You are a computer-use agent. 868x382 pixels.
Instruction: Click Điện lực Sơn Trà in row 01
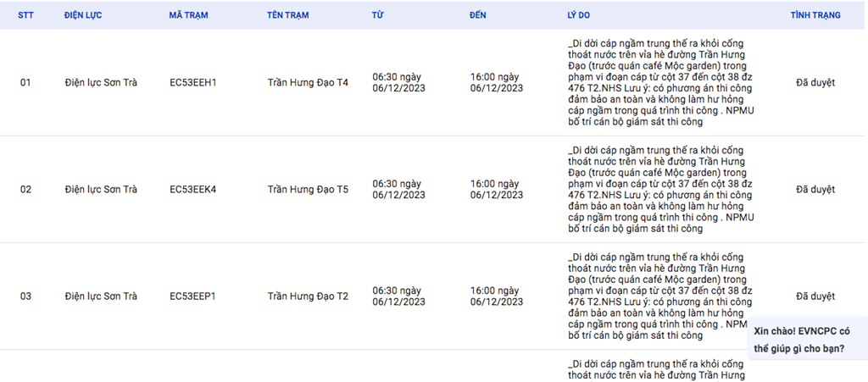point(101,83)
